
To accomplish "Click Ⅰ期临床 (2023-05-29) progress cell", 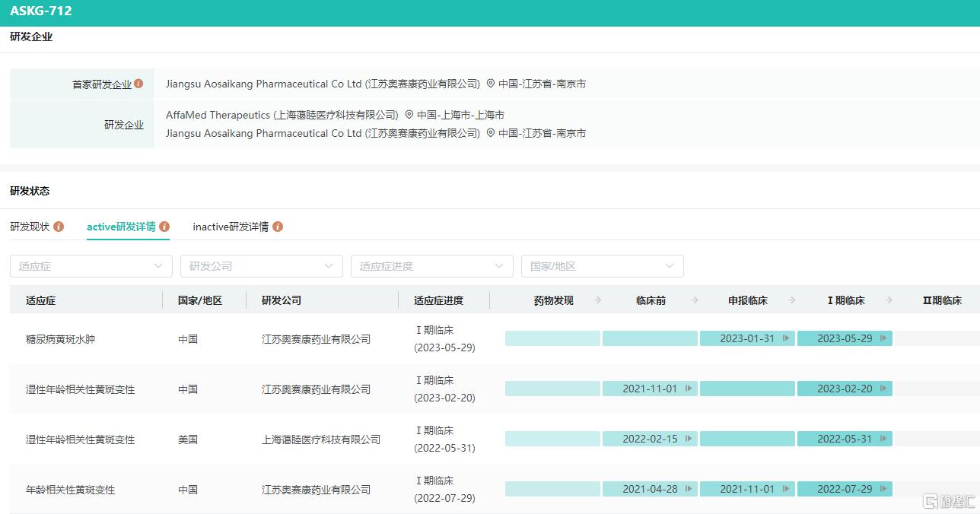I will (444, 338).
